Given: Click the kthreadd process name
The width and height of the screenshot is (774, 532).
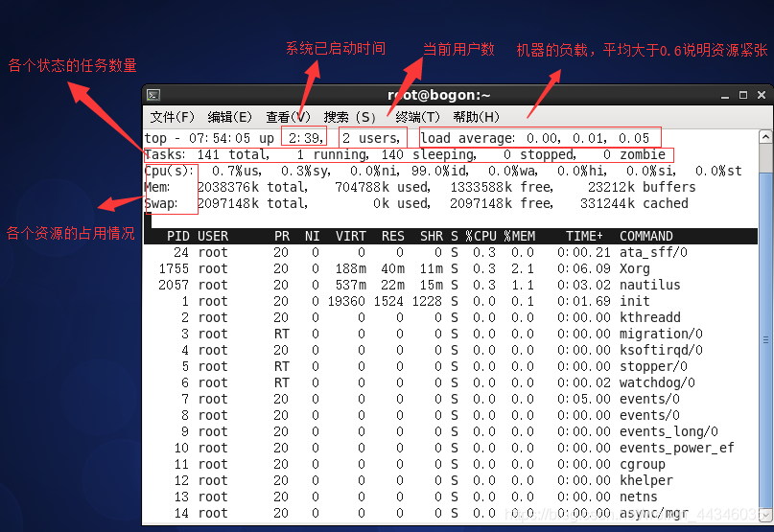Looking at the screenshot, I should tap(650, 317).
